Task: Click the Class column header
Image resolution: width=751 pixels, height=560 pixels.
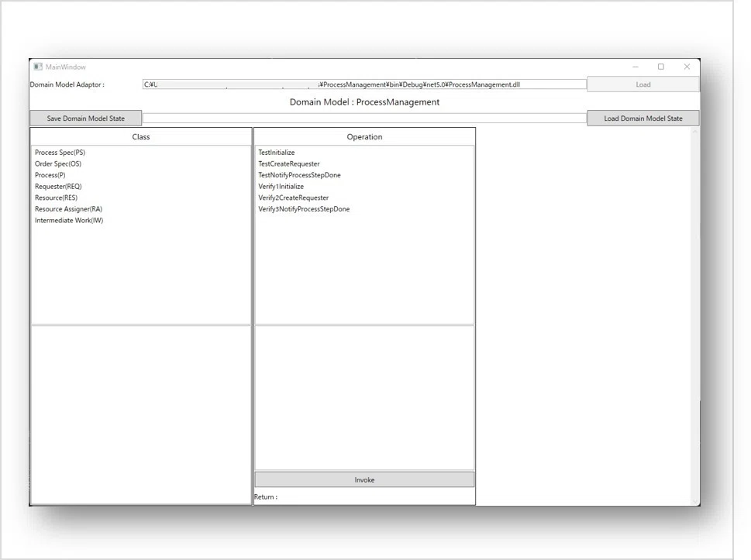Action: [141, 137]
